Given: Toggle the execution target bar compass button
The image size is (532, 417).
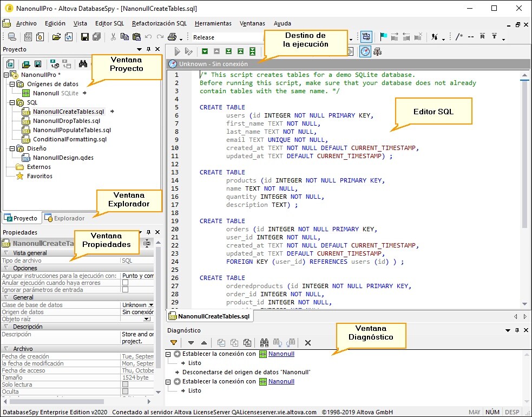Looking at the screenshot, I should 365,51.
